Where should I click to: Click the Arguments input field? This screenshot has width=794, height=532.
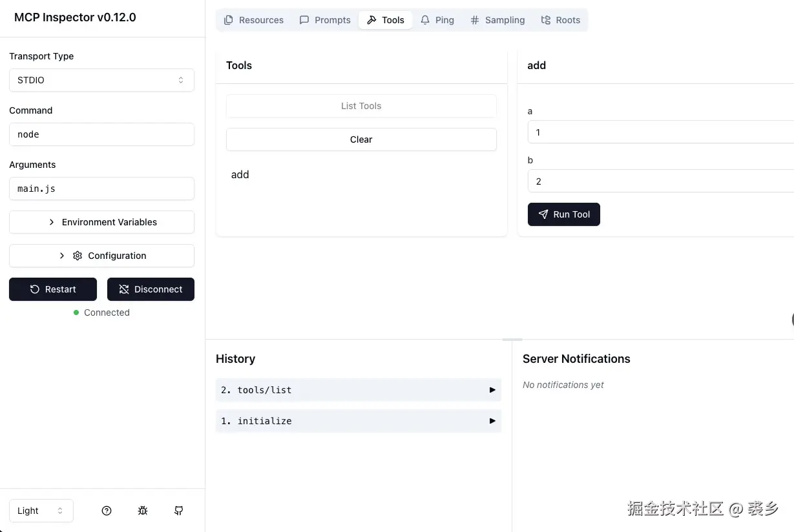pos(101,189)
